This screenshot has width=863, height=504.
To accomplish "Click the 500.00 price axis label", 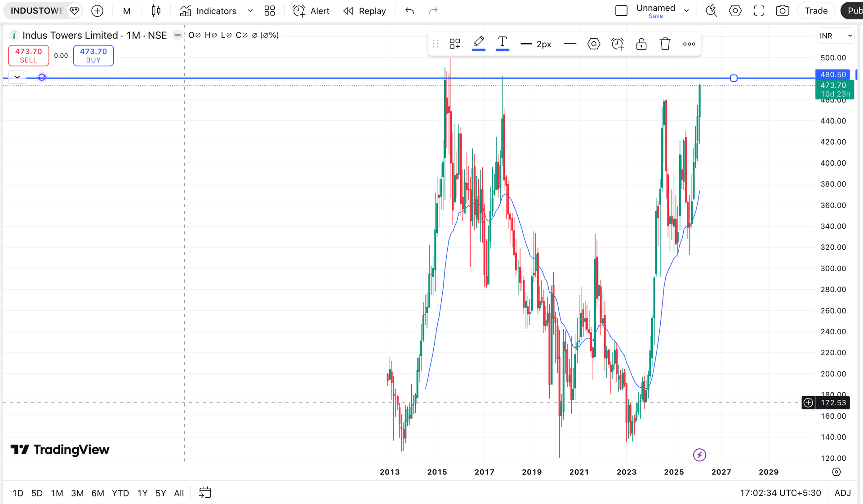I will 833,57.
